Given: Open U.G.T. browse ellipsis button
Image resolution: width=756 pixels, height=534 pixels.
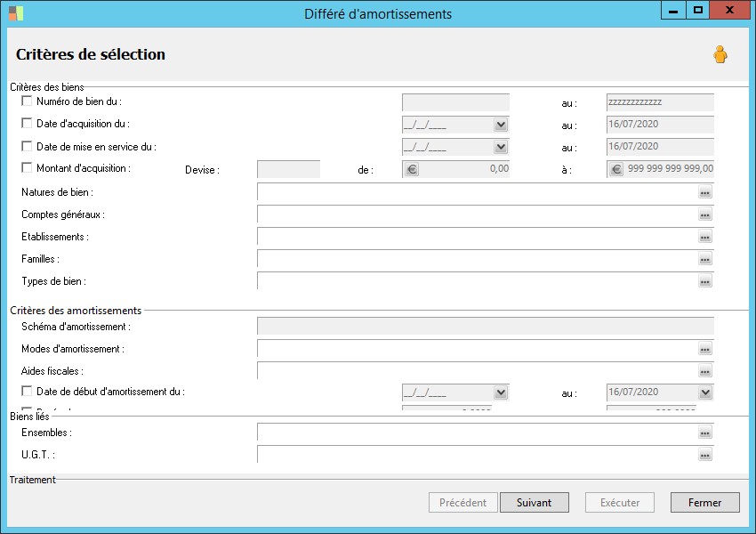Looking at the screenshot, I should [705, 455].
